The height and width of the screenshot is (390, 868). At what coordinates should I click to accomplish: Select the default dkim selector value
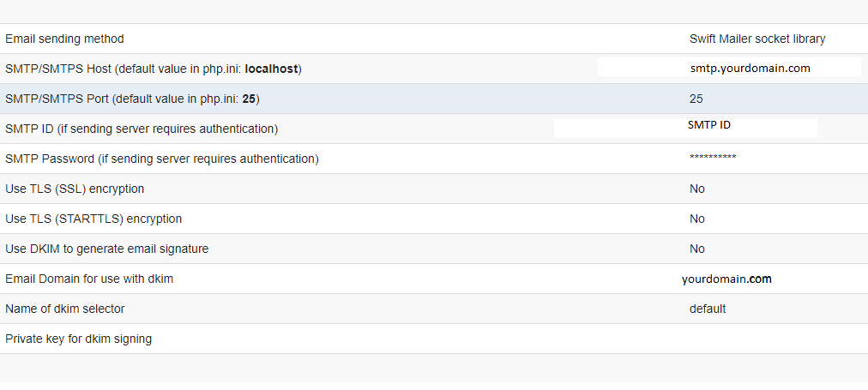click(708, 309)
